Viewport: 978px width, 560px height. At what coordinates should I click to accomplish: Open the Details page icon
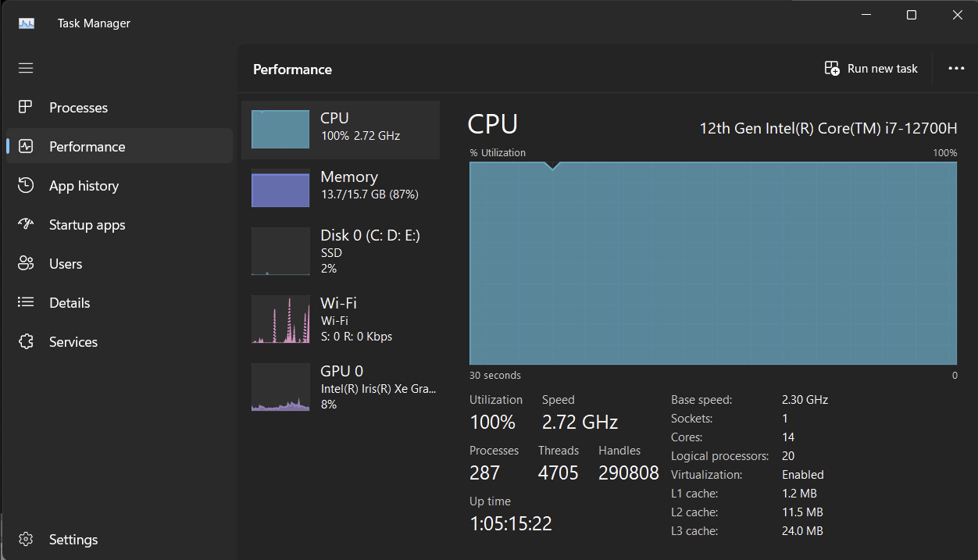[x=26, y=302]
